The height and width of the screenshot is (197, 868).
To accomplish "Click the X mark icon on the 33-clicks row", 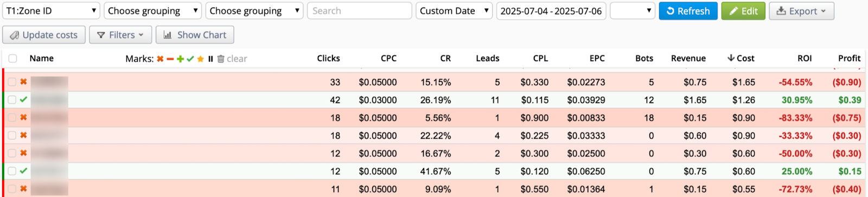I will (x=23, y=82).
